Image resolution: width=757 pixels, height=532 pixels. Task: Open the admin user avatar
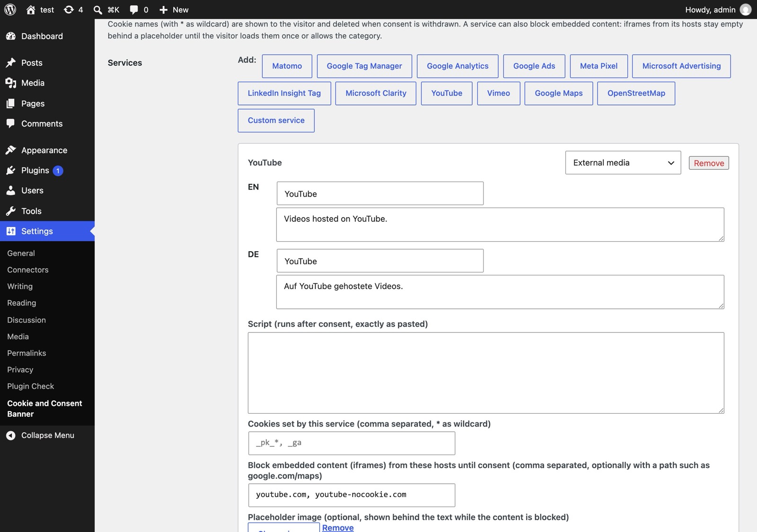(746, 9)
